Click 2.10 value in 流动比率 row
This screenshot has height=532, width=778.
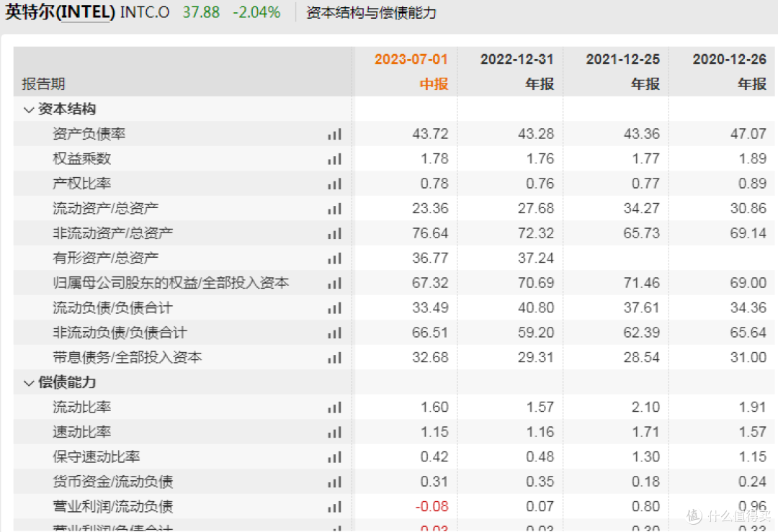(x=645, y=407)
